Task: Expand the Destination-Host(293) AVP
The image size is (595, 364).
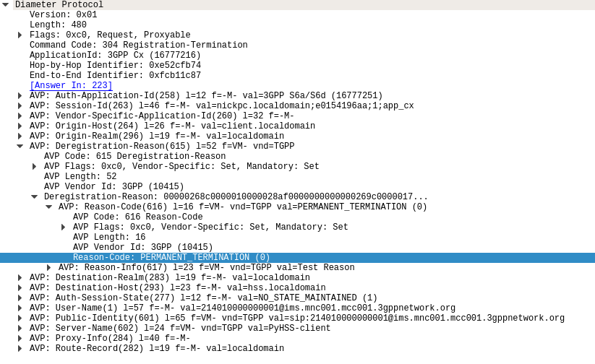Action: [20, 287]
